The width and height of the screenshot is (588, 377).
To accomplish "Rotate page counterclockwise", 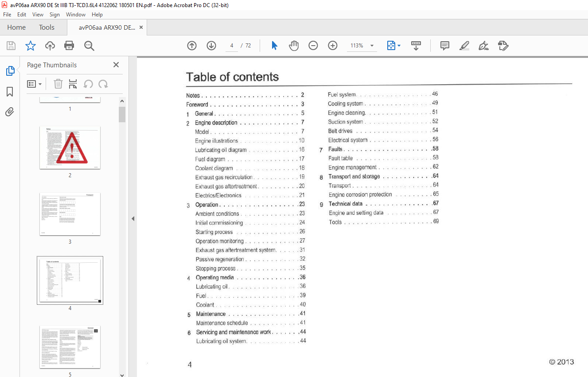I will (x=88, y=84).
